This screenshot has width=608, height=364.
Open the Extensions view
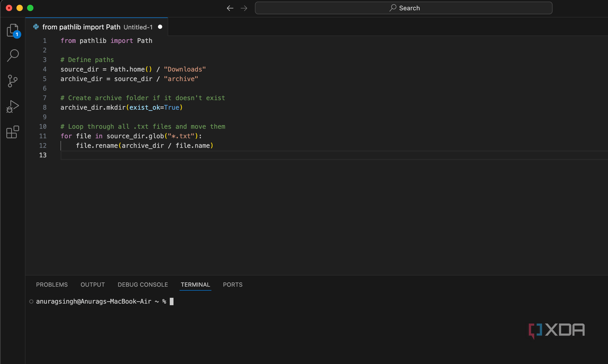13,132
